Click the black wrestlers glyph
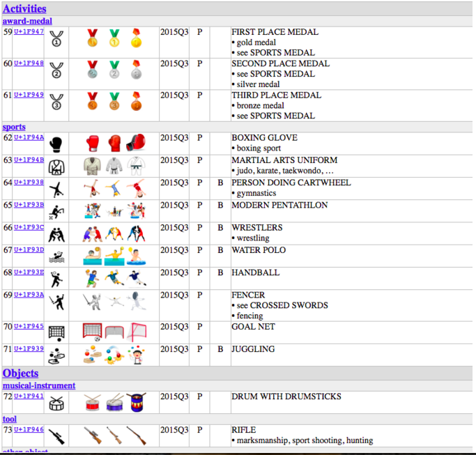 coord(57,233)
